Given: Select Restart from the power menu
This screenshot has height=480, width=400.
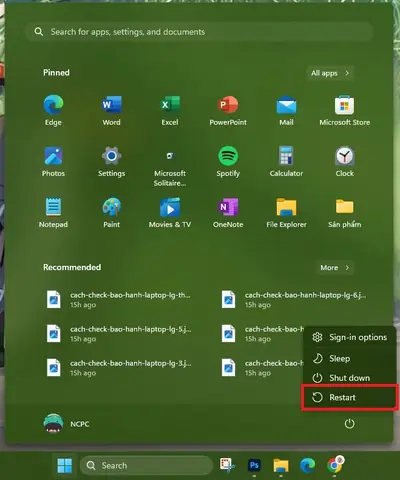Looking at the screenshot, I should click(x=349, y=397).
